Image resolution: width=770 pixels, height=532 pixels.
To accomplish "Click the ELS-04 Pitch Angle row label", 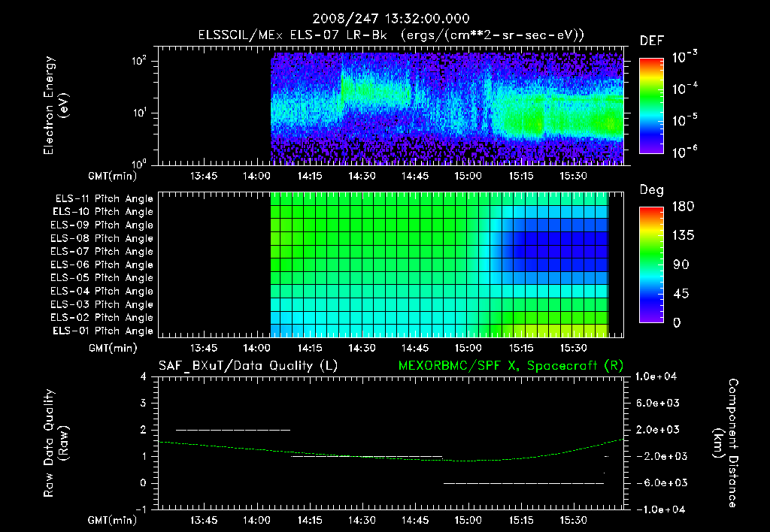I will coord(102,292).
